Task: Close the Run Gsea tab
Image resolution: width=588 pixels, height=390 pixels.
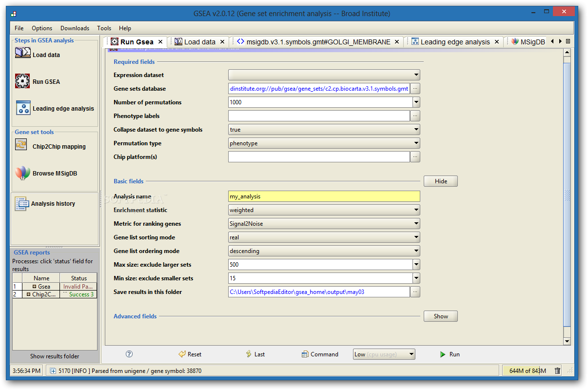Action: coord(160,42)
